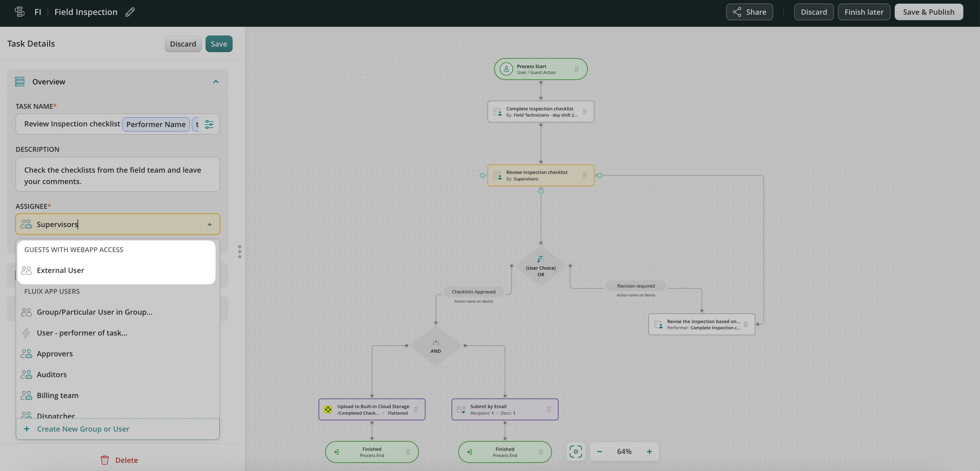This screenshot has height=471, width=980.
Task: Choose Approvers group as assignee
Action: coord(55,354)
